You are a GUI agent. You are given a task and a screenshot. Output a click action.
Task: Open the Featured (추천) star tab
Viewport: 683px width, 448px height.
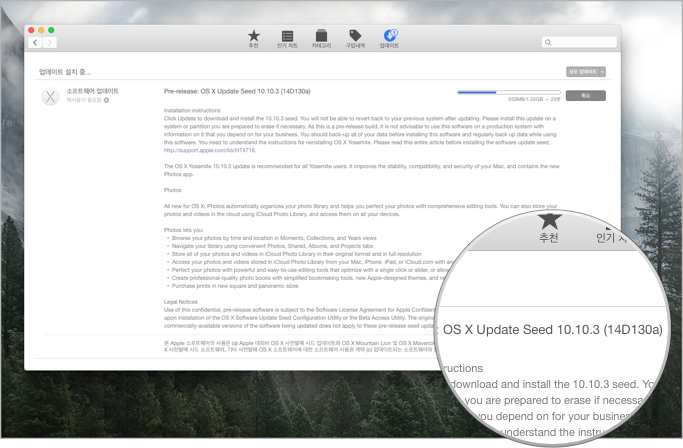pyautogui.click(x=254, y=39)
